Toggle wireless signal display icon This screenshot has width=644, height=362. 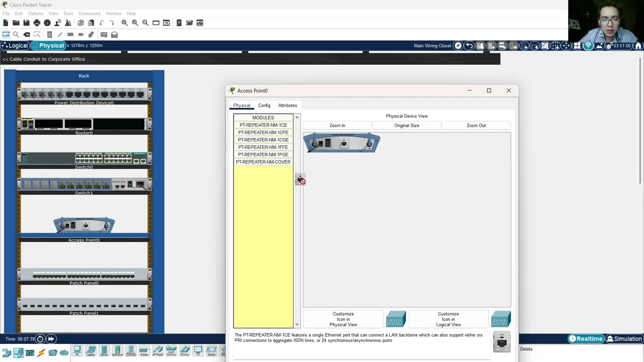588,46
